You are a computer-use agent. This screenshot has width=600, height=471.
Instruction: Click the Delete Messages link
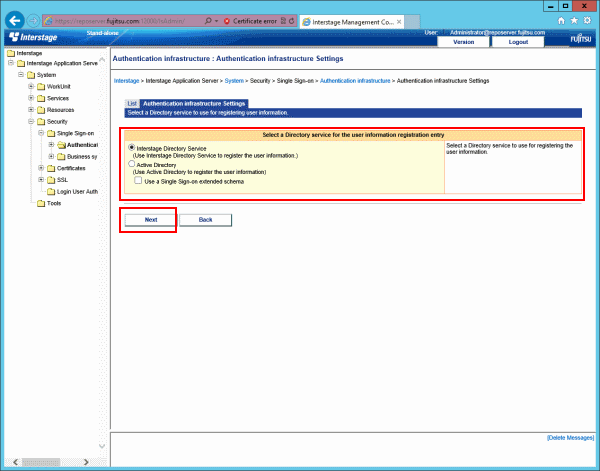[571, 438]
